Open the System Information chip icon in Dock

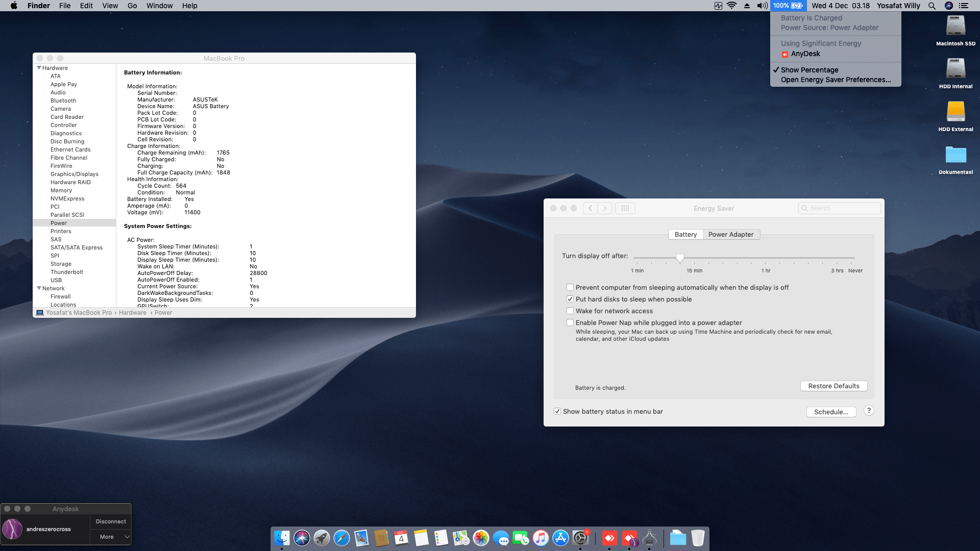[650, 538]
